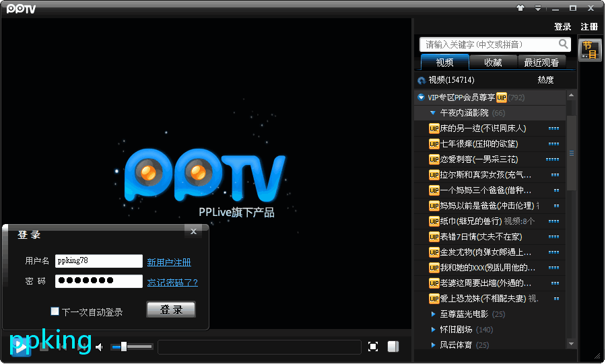Select 恋爱刺客(一男采三花)

pos(479,159)
